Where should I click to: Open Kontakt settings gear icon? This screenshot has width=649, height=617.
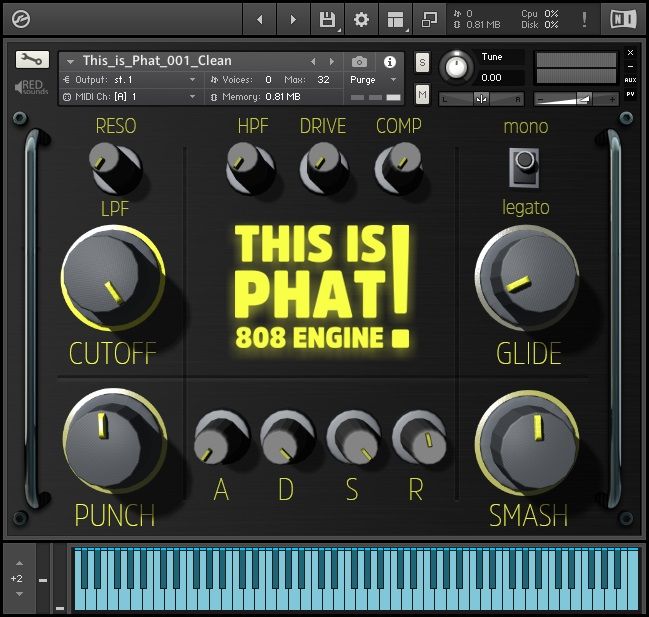(x=361, y=19)
